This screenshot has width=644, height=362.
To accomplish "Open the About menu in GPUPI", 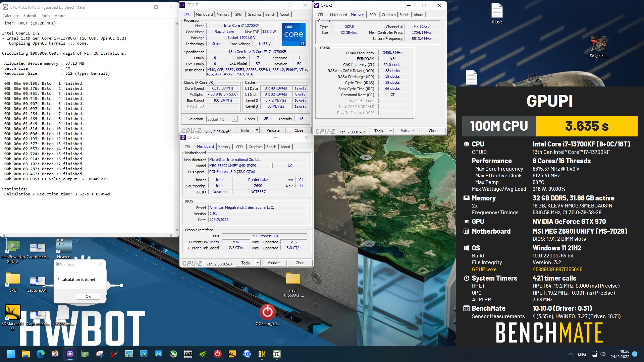I will click(60, 16).
